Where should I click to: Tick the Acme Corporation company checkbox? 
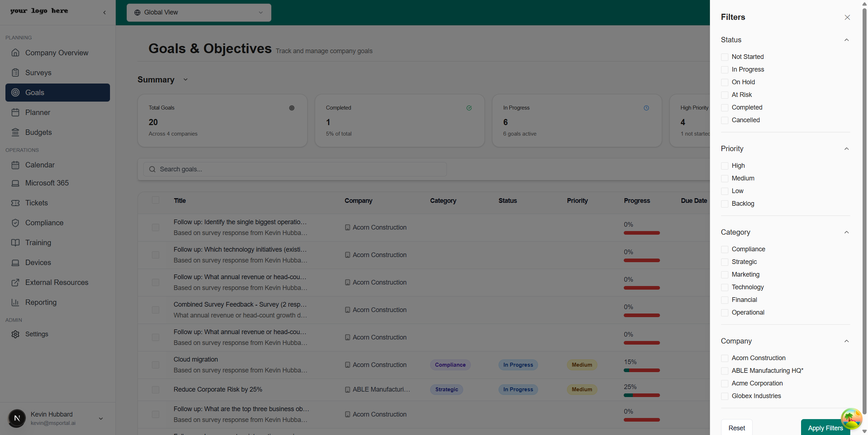pyautogui.click(x=724, y=384)
